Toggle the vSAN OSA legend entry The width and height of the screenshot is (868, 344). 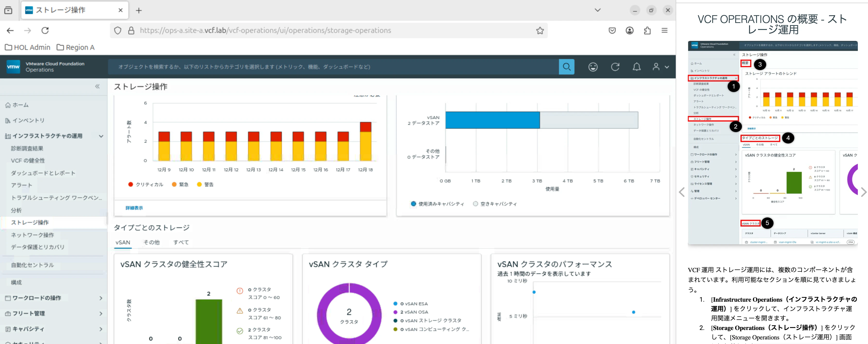(411, 312)
